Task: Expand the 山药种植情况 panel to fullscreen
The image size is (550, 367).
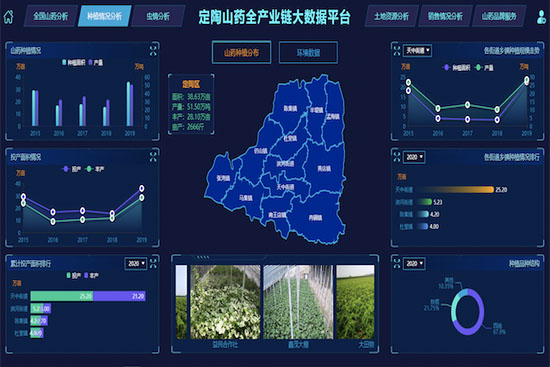Action: tap(153, 51)
